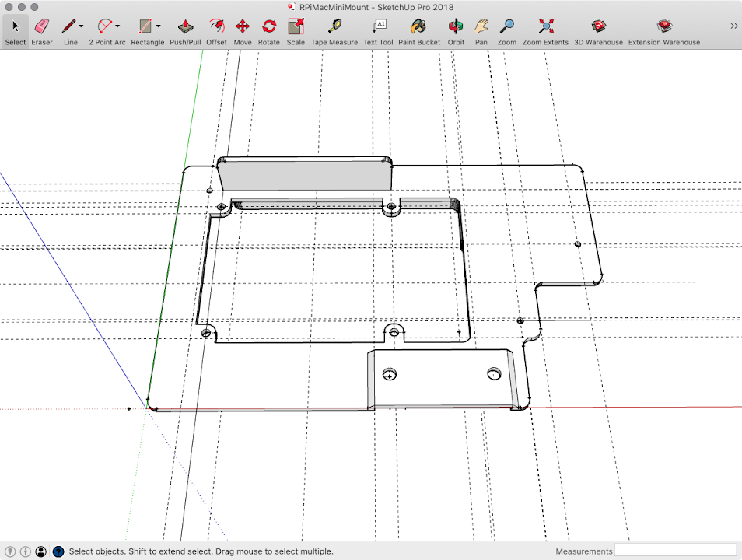Viewport: 742px width, 560px height.
Task: Click the geo-location status bar icon
Action: tap(10, 551)
